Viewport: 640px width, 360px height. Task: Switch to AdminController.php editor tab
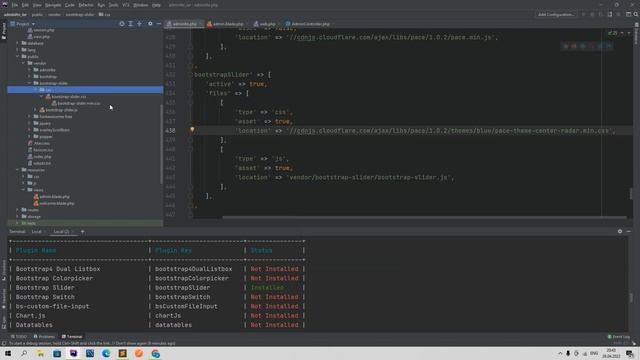[309, 24]
